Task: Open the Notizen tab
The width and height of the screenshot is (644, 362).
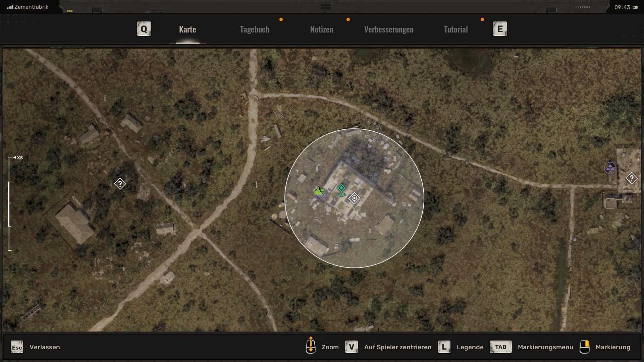Action: (x=322, y=29)
